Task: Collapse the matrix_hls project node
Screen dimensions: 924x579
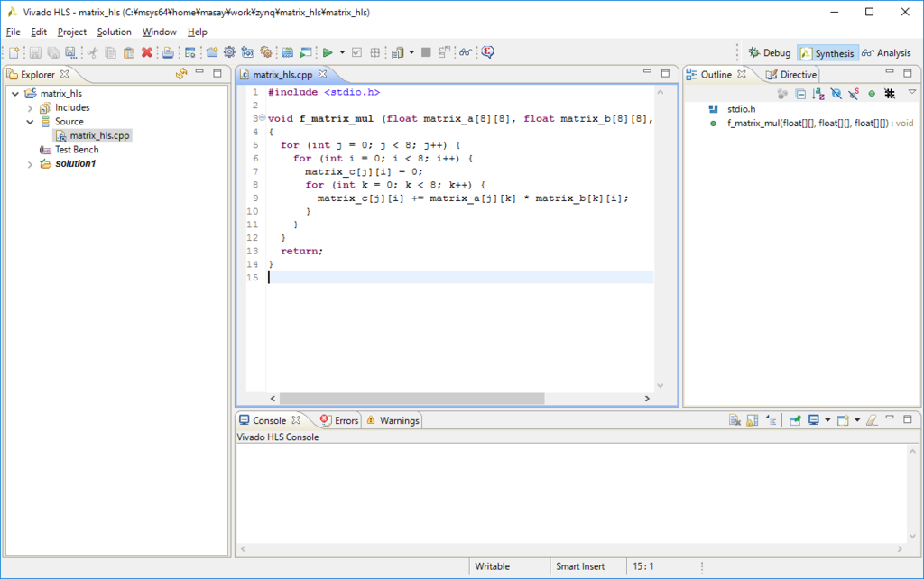Action: [x=15, y=94]
